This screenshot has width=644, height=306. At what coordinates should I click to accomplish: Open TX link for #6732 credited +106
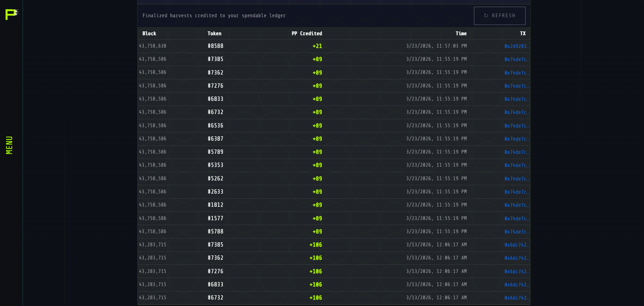tap(516, 298)
